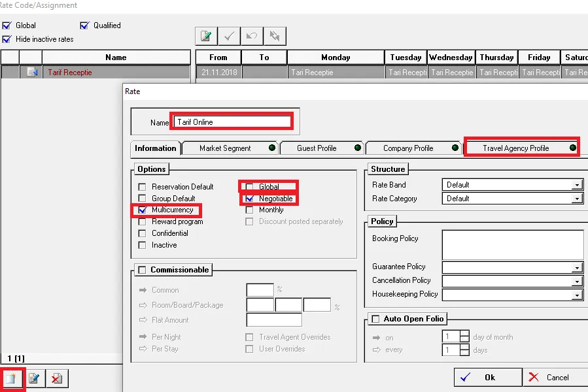
Task: Click the Ok button
Action: click(x=488, y=378)
